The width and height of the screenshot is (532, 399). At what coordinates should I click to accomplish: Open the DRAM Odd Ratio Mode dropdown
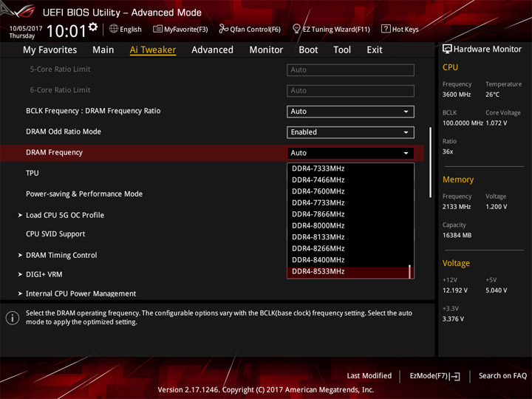tap(350, 132)
